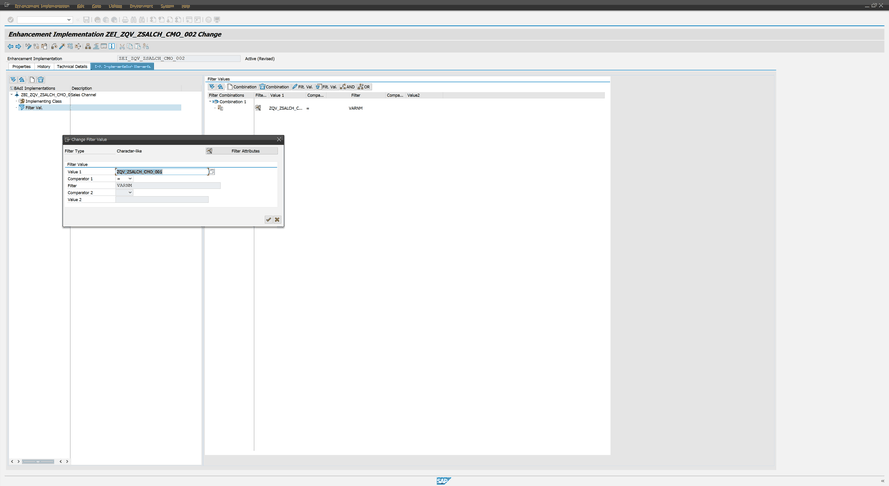Click the blank page create icon in BAdI panel
The width and height of the screenshot is (889, 486).
[x=32, y=80]
